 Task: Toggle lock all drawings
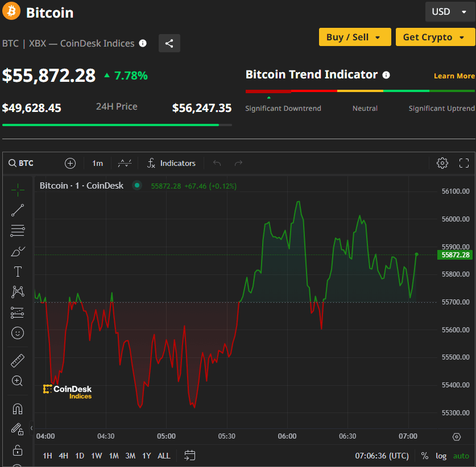(18, 450)
